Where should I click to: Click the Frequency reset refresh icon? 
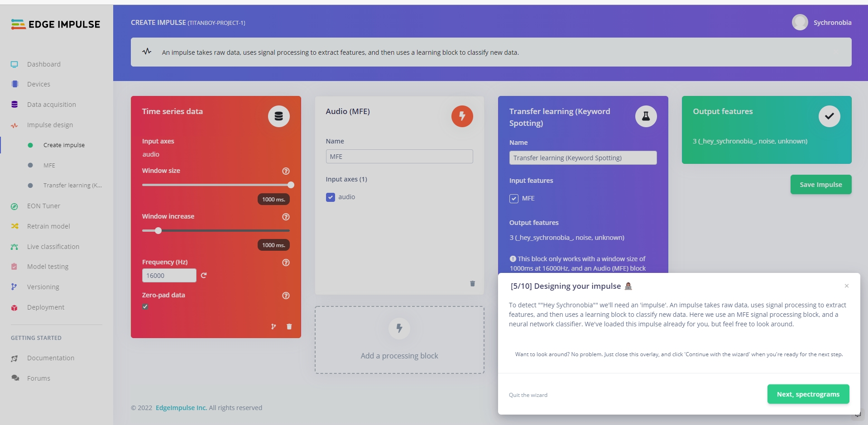click(204, 275)
